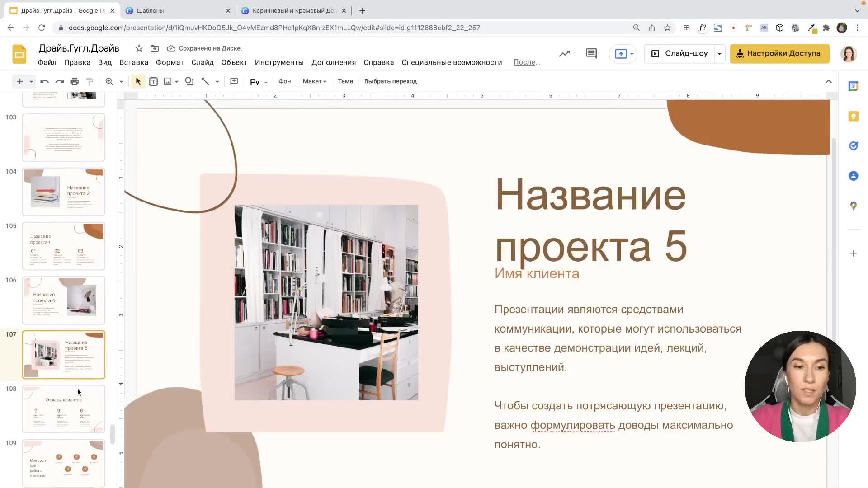Expand the new slide layout dropdown arrow
868x488 pixels.
pyautogui.click(x=31, y=82)
